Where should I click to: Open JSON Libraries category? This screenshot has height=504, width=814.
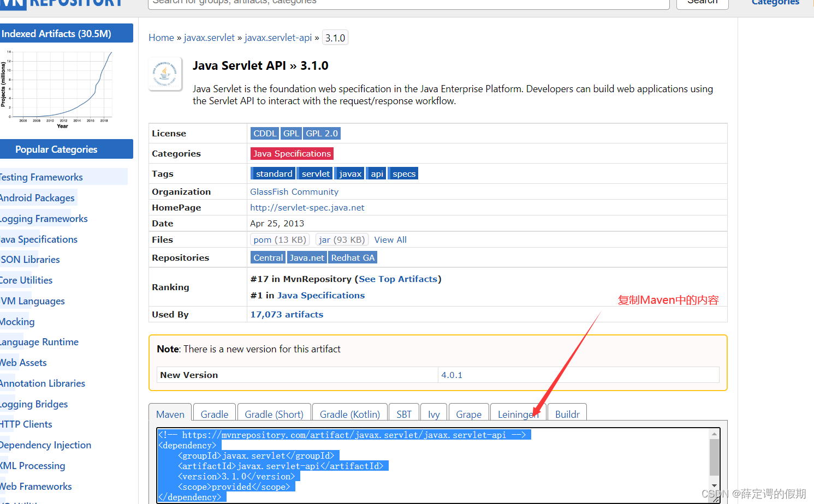tap(30, 260)
